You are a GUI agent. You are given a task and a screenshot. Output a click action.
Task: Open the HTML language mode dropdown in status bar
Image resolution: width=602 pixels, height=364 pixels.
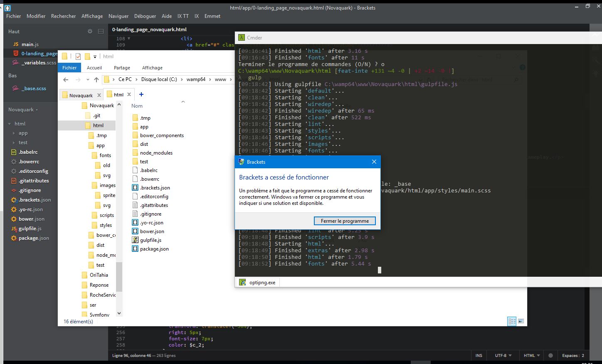(x=531, y=356)
